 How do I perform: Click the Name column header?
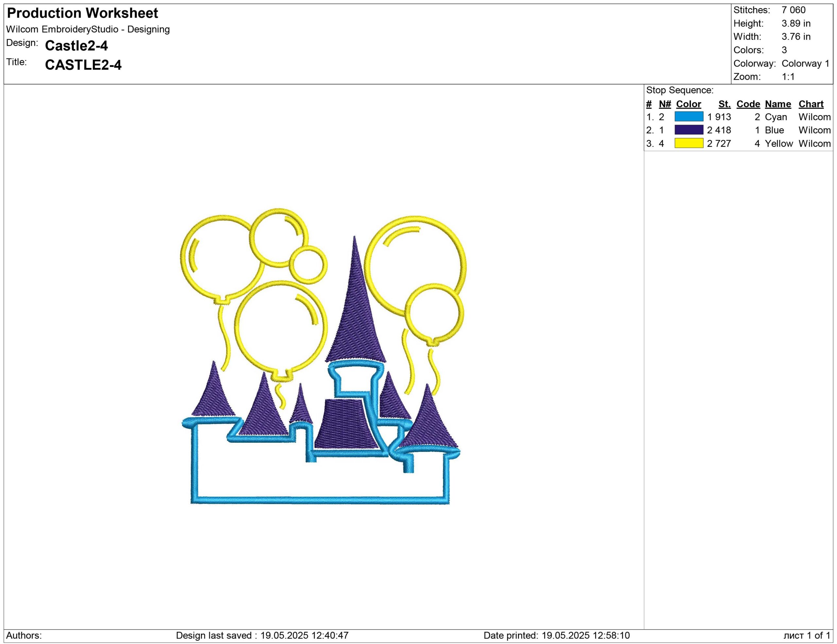(x=777, y=104)
